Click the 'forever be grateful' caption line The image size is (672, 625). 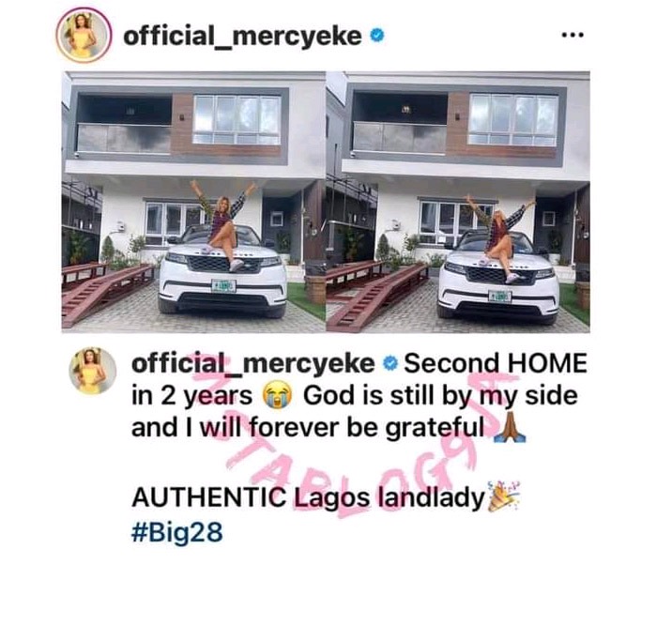tap(307, 428)
